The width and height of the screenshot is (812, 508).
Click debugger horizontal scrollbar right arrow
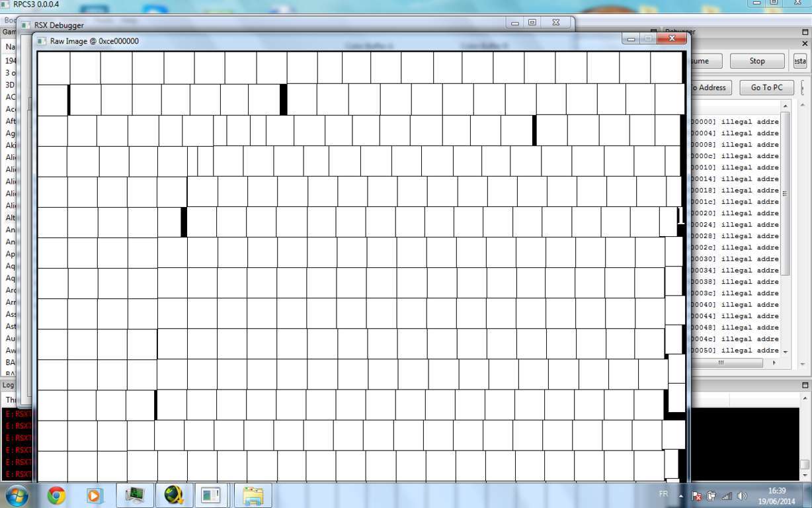coord(774,362)
